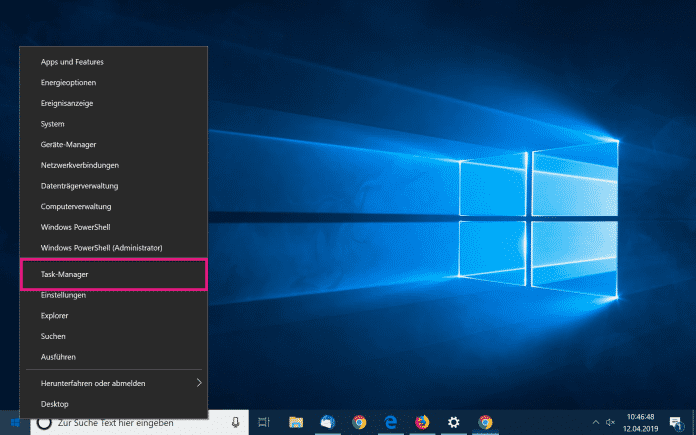Open File Explorer from the taskbar
Image resolution: width=696 pixels, height=435 pixels.
pyautogui.click(x=296, y=422)
